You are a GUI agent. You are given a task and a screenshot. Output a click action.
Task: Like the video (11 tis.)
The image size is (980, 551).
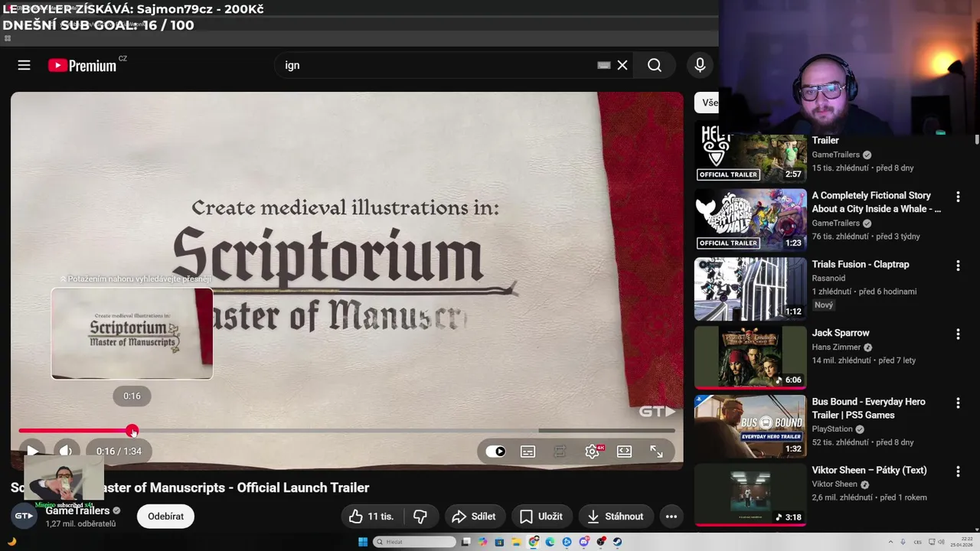pos(371,517)
